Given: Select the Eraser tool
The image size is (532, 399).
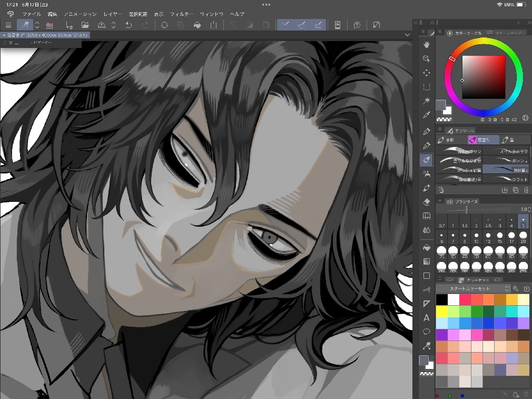Looking at the screenshot, I should (427, 201).
